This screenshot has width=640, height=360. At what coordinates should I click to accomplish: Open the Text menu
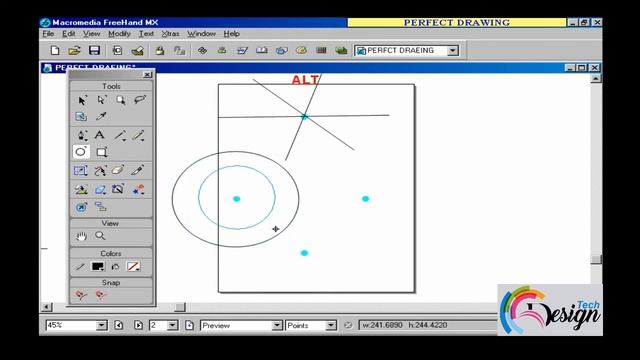click(x=146, y=34)
